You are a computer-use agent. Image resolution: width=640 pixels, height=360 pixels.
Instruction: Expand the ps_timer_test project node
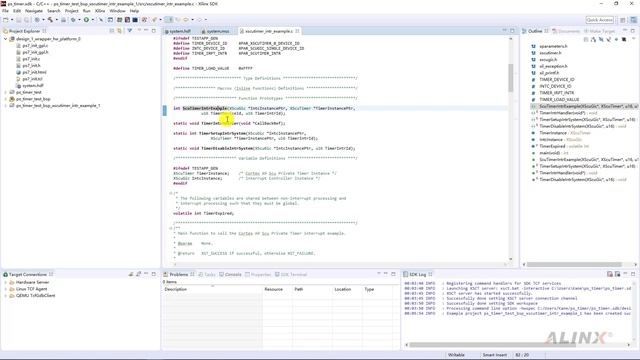coord(5,92)
